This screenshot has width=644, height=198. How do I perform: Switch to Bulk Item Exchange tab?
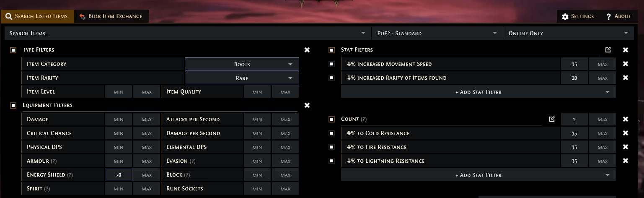[x=111, y=16]
